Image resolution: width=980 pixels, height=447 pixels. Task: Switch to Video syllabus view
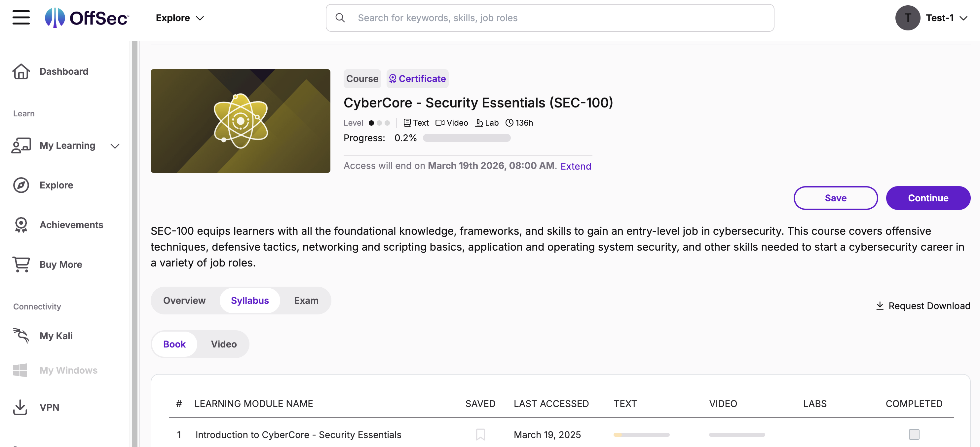224,344
